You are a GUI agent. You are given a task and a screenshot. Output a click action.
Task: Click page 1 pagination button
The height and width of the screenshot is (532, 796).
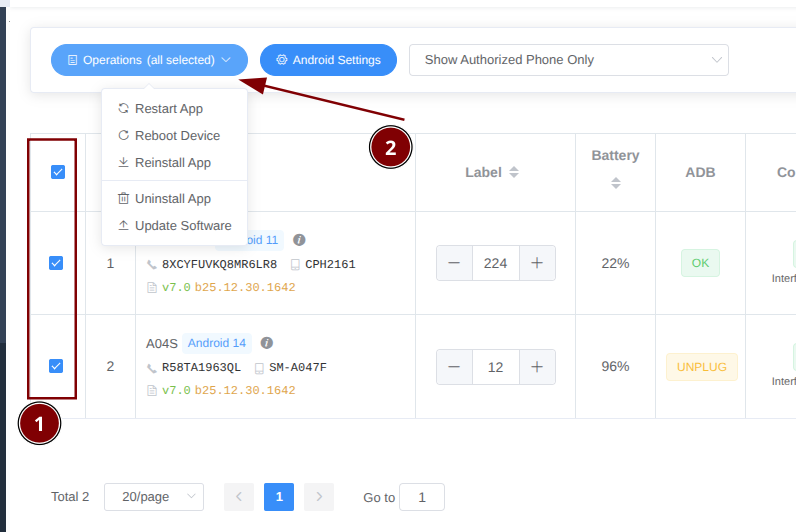pos(279,497)
